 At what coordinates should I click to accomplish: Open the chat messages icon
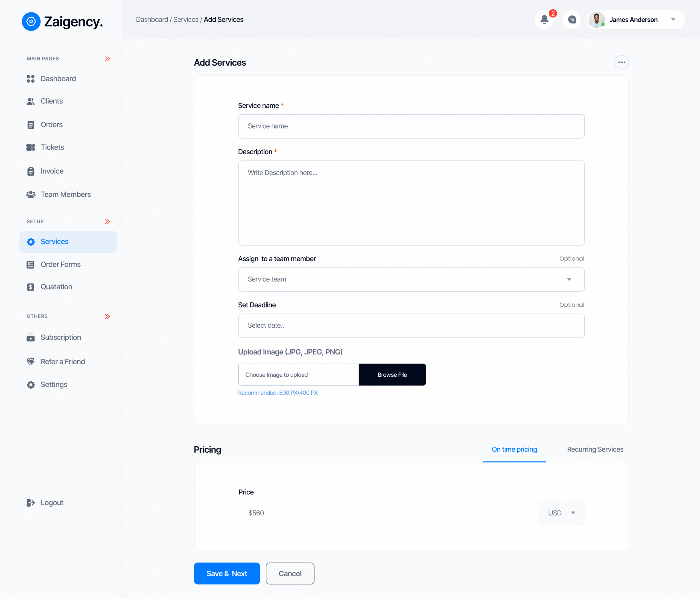click(572, 20)
